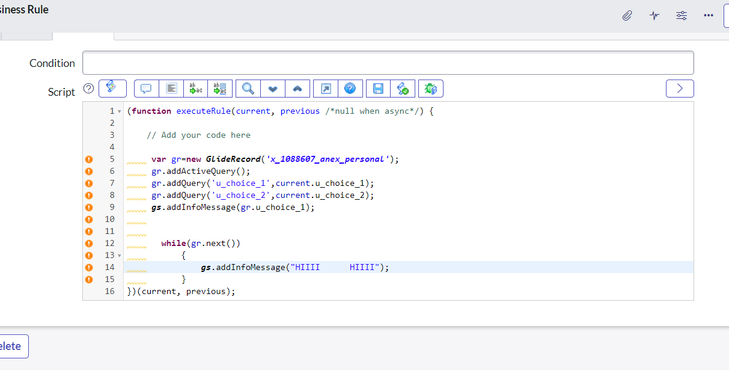Open editor help with blue question icon
The height and width of the screenshot is (370, 729).
(350, 88)
